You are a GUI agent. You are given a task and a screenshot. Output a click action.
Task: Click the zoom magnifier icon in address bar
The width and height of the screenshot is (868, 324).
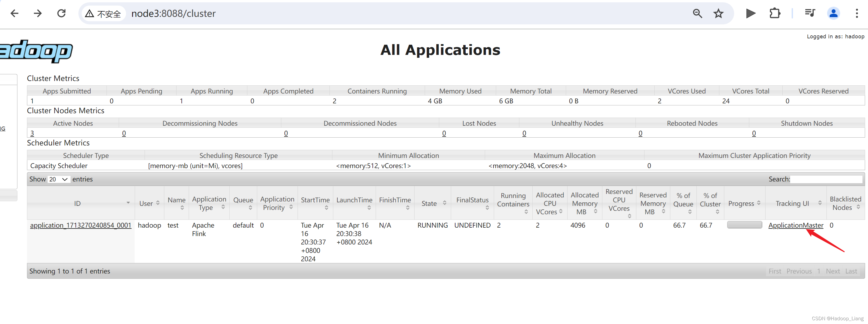point(697,13)
